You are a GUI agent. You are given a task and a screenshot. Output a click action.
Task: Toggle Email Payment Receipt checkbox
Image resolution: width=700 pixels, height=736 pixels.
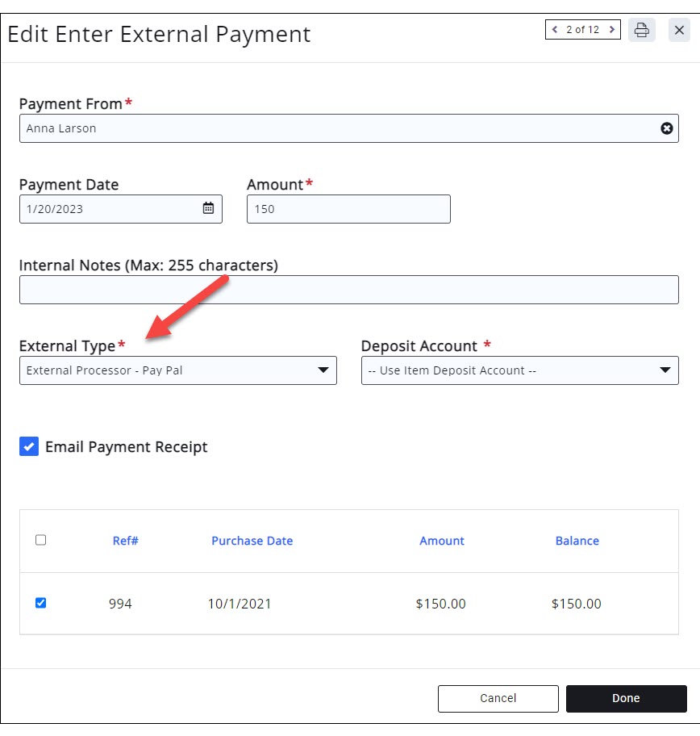coord(29,446)
